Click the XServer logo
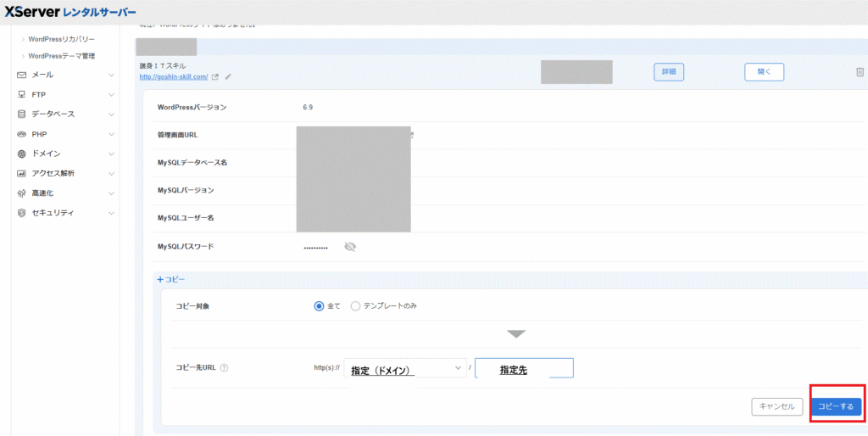The width and height of the screenshot is (868, 436). (70, 12)
